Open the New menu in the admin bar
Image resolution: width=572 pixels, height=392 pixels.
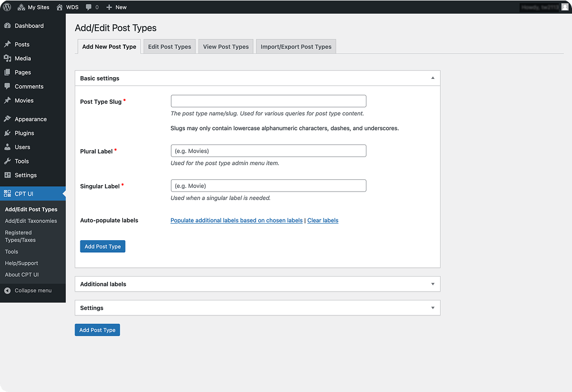[116, 7]
